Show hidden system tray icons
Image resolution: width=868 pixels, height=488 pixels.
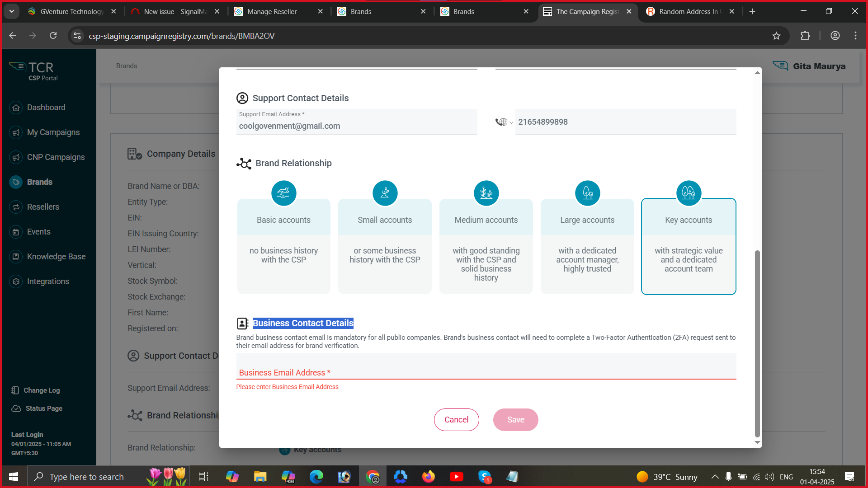(715, 477)
